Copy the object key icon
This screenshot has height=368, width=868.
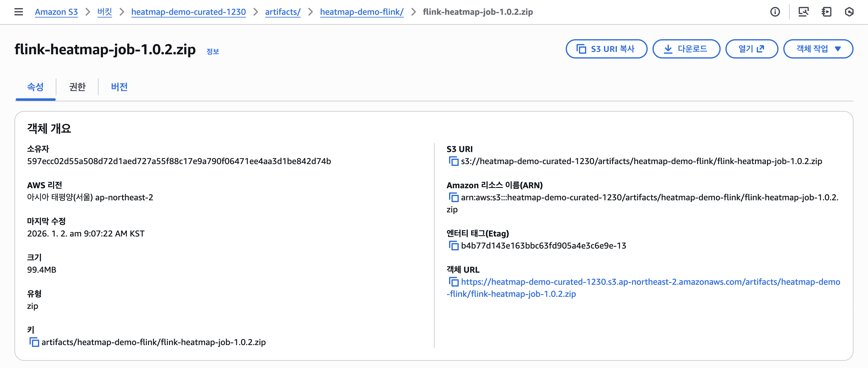click(34, 342)
